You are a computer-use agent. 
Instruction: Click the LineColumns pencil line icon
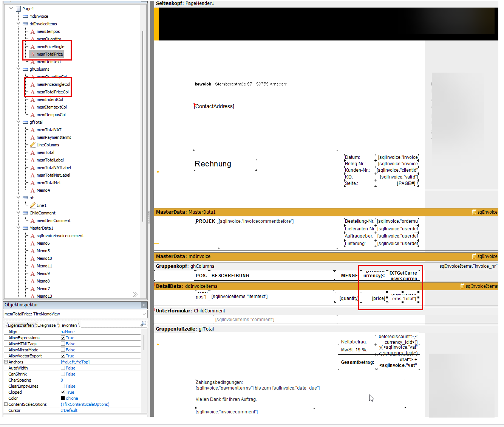pyautogui.click(x=32, y=145)
